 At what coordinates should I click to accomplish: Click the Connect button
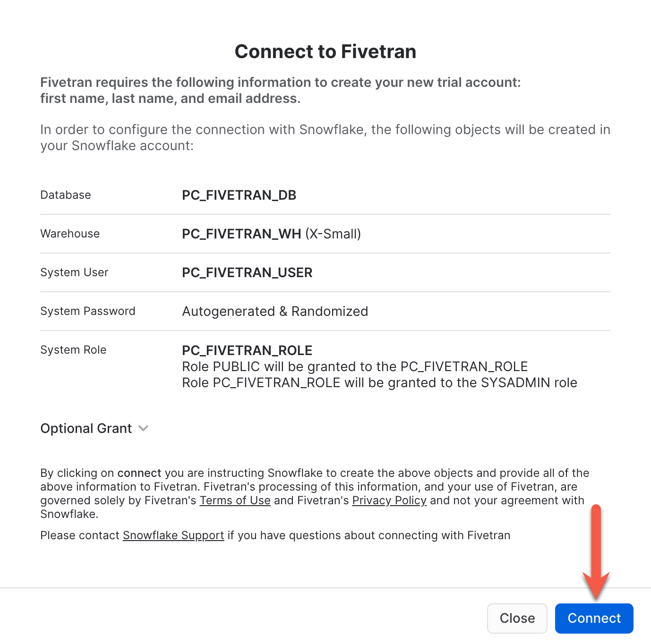click(594, 618)
